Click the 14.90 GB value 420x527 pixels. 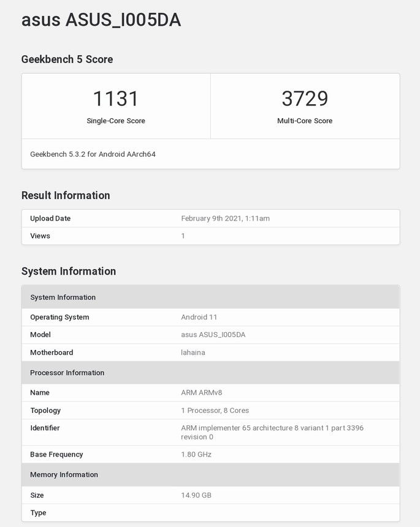pyautogui.click(x=196, y=495)
